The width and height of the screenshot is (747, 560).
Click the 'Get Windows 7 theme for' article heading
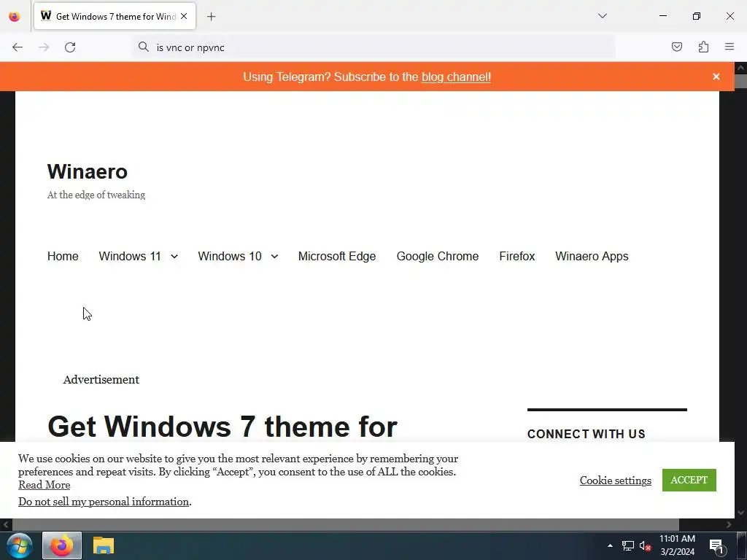(222, 426)
